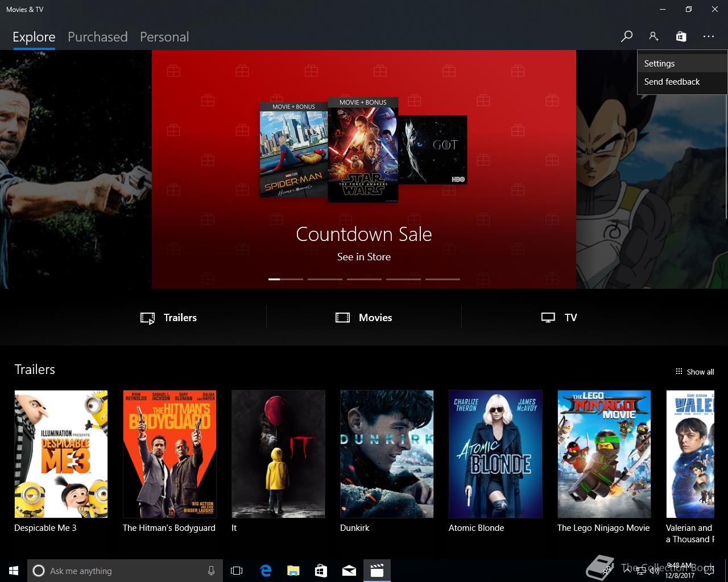This screenshot has width=728, height=582.
Task: Click Movies & TV clapperboard taskbar icon
Action: click(x=377, y=571)
